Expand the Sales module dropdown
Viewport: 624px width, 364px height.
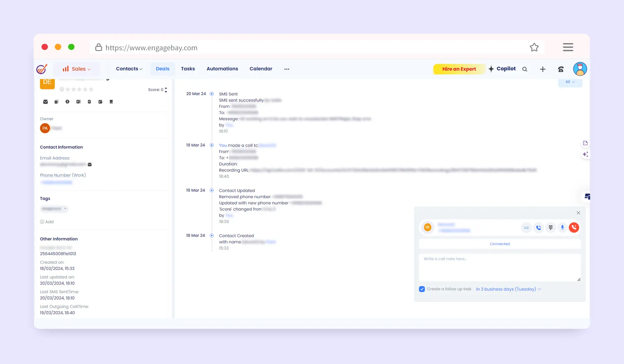tap(76, 69)
